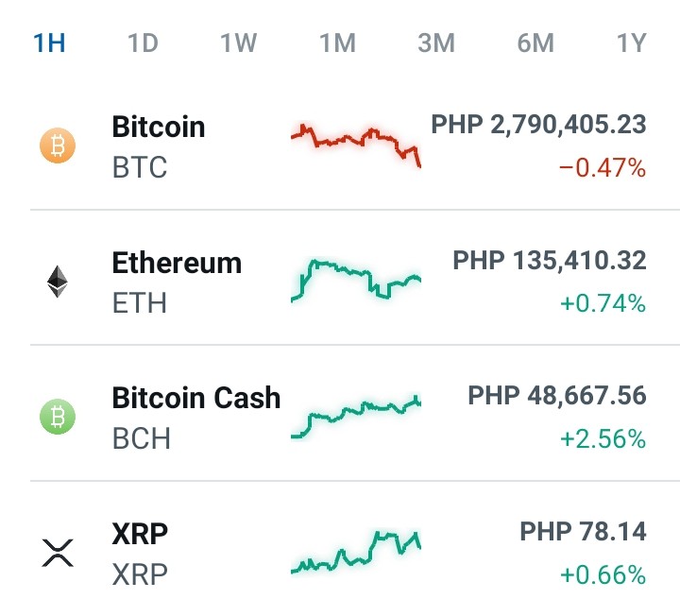The image size is (680, 616).
Task: Tap the PHP 2,790,405.23 Bitcoin price
Action: 538,125
